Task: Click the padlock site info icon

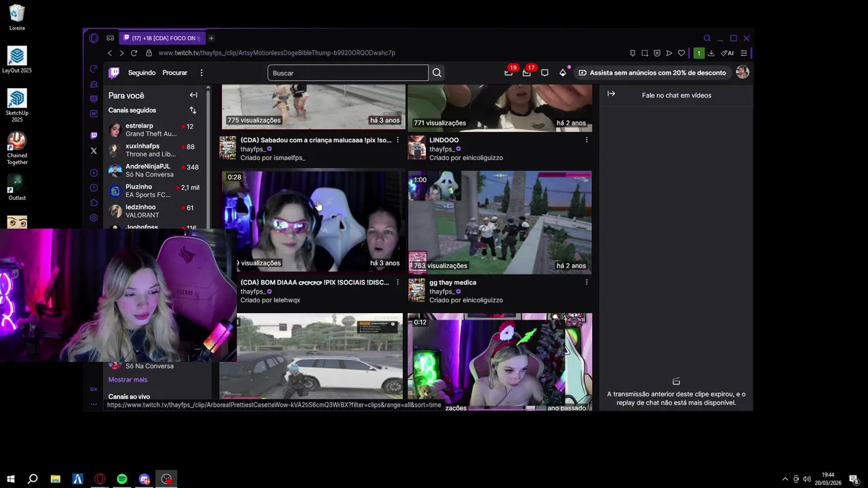Action: coord(149,53)
